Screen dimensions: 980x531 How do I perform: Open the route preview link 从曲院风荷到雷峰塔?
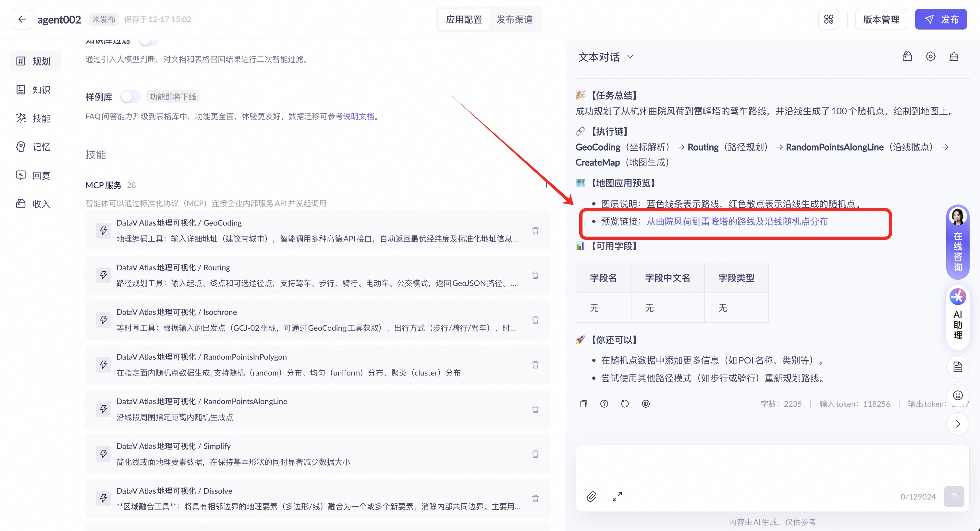pos(737,222)
